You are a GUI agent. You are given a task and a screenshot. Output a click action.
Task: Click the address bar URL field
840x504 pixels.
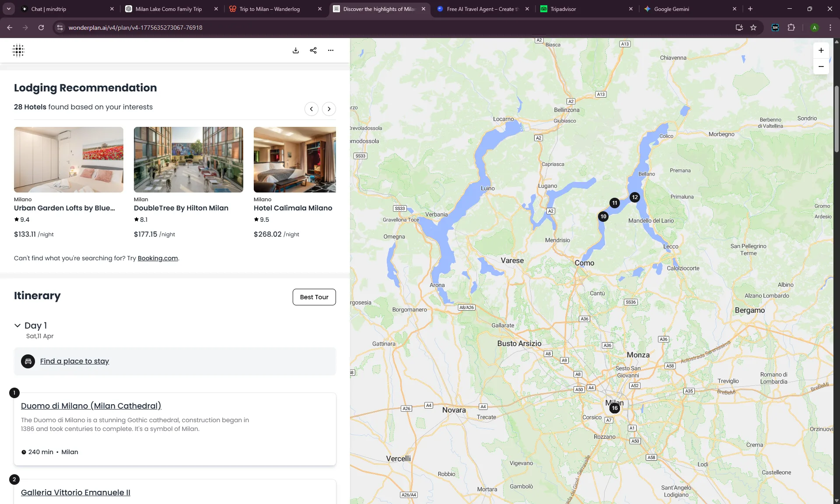[x=394, y=28]
